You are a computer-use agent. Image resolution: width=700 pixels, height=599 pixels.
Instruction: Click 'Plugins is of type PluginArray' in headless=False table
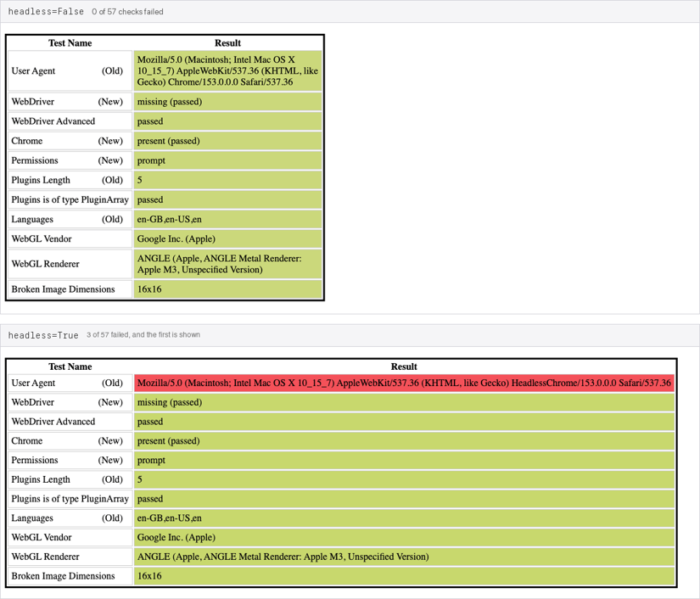(70, 200)
